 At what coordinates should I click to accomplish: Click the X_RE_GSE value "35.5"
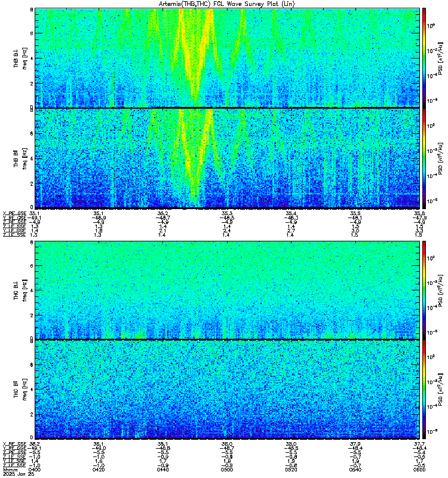(355, 213)
